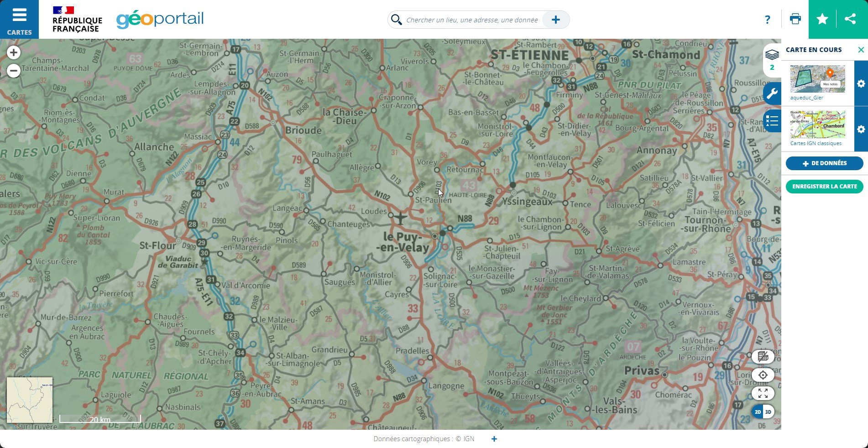The image size is (868, 448).
Task: Click the Annonay town label
Action: click(657, 151)
